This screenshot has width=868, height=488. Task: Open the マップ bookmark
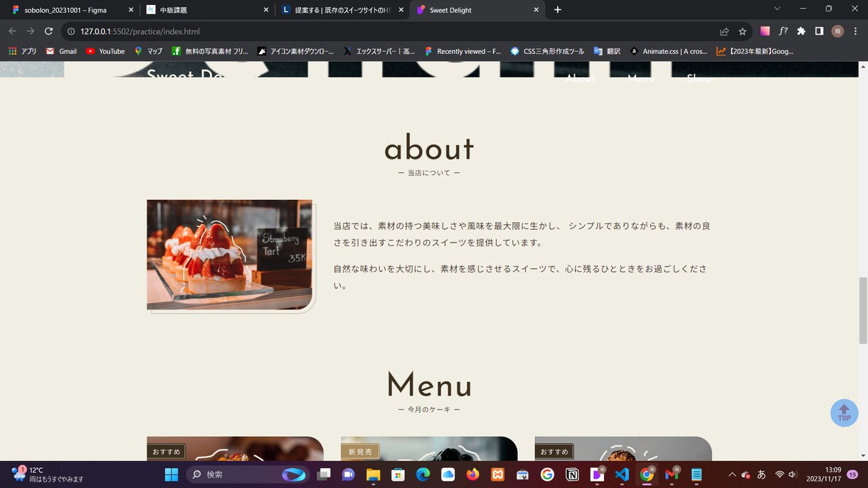tap(149, 51)
